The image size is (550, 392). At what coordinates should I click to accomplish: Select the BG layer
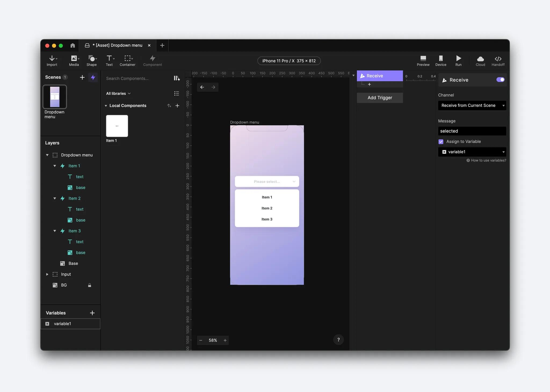(70, 285)
